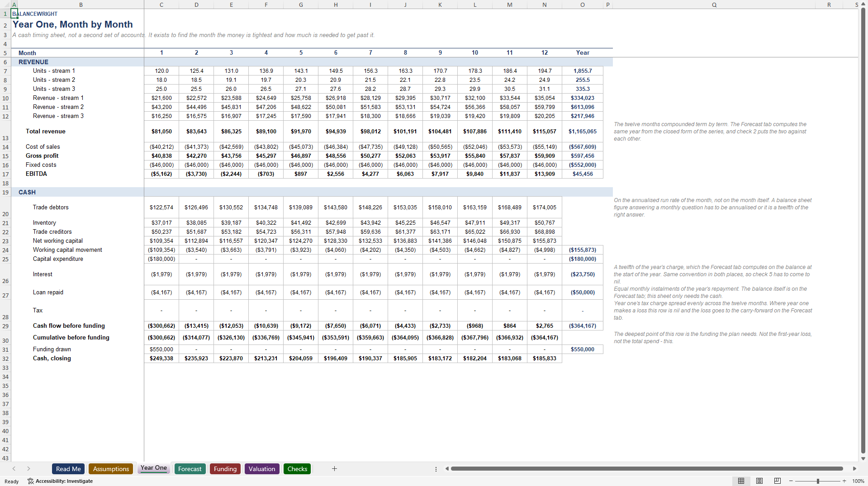The width and height of the screenshot is (868, 486).
Task: Click Total revenue year value $1,165,065
Action: [x=583, y=132]
